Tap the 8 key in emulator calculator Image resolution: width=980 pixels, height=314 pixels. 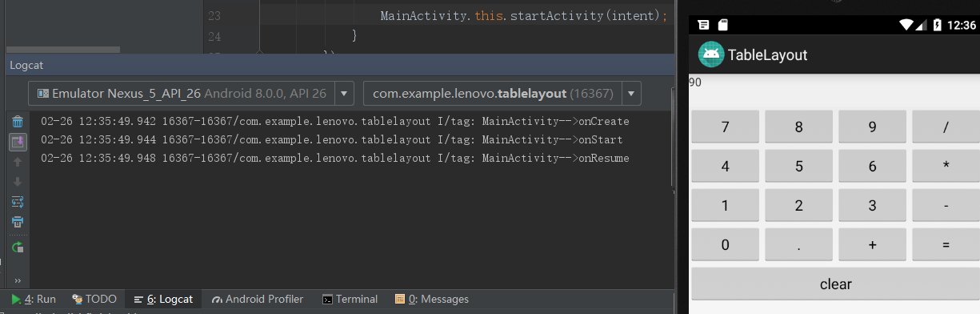click(798, 127)
